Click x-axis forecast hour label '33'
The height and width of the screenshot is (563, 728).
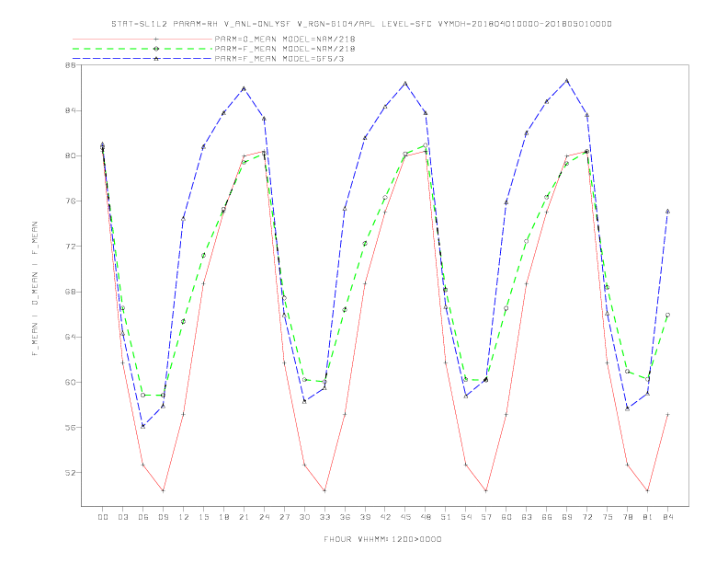[325, 517]
